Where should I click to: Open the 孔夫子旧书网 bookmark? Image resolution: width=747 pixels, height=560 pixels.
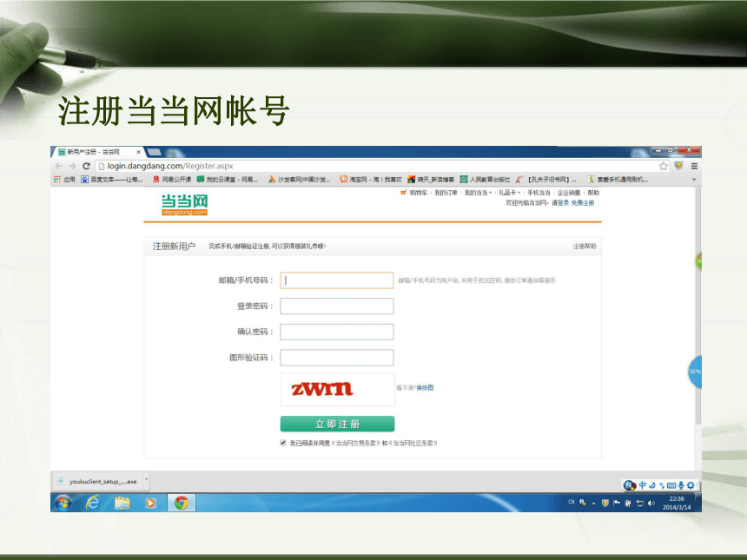[546, 180]
